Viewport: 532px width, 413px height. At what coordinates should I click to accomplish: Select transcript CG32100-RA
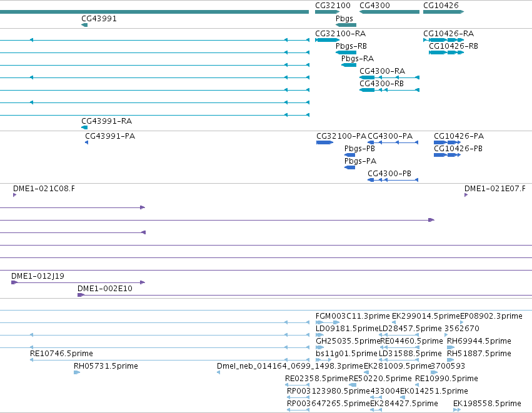pyautogui.click(x=327, y=40)
